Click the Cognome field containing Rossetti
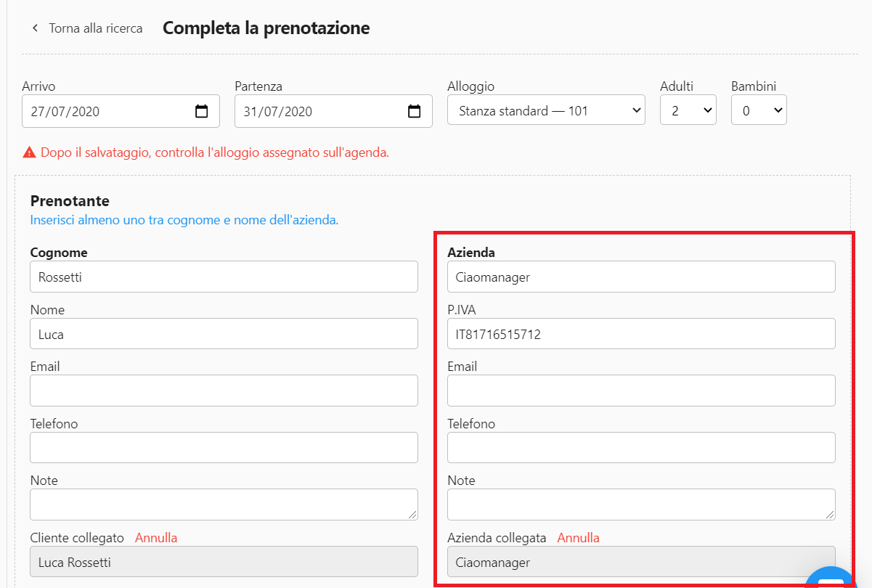Viewport: 872px width, 588px height. [224, 277]
